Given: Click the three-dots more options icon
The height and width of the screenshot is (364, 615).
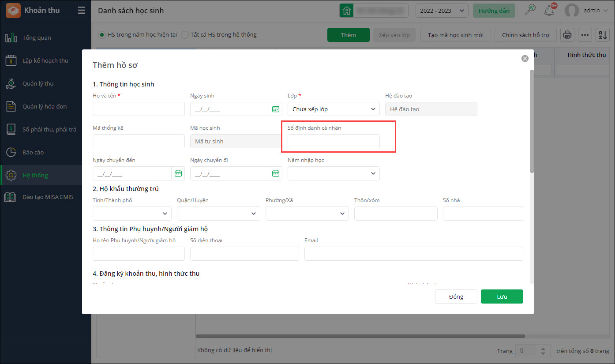Looking at the screenshot, I should [585, 35].
